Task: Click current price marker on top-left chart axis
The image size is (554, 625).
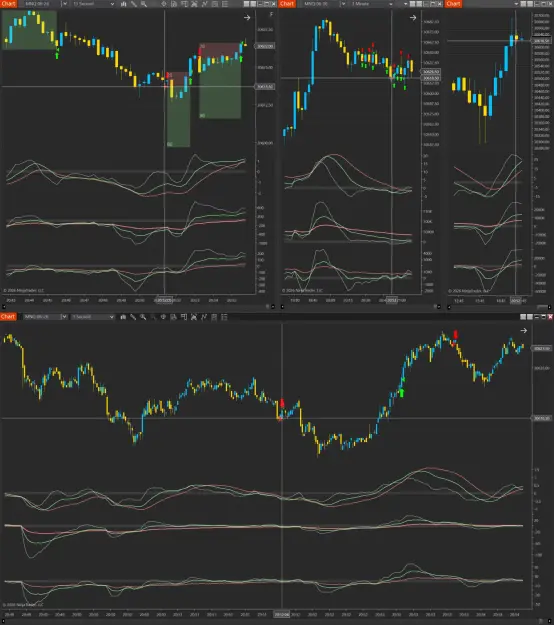Action: pyautogui.click(x=265, y=46)
